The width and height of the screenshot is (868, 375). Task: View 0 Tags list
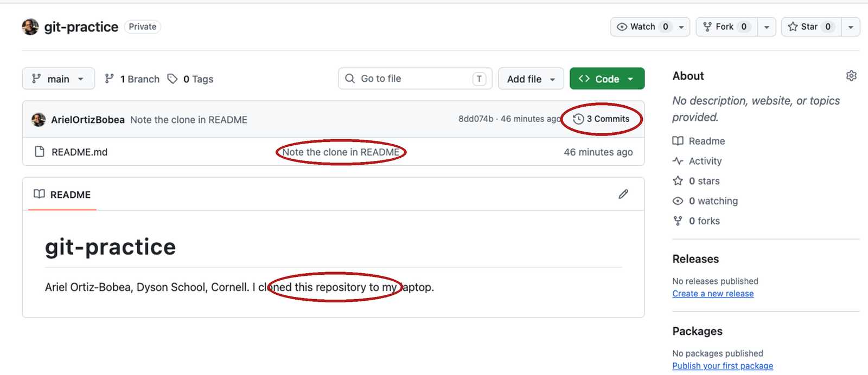pos(190,79)
